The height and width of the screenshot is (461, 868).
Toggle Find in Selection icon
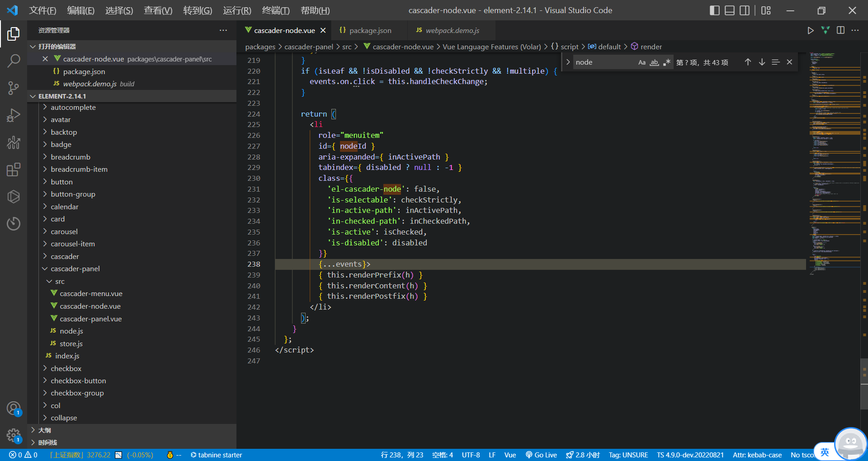click(x=775, y=62)
